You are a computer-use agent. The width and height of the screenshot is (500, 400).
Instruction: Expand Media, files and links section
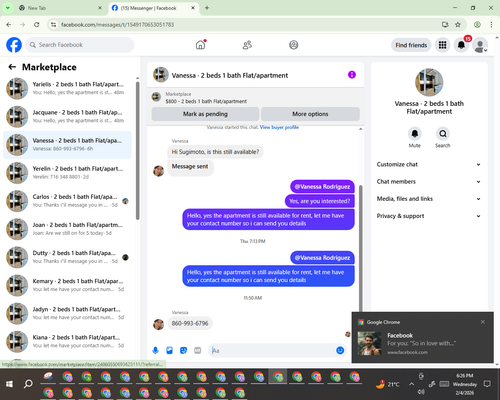coord(429,199)
